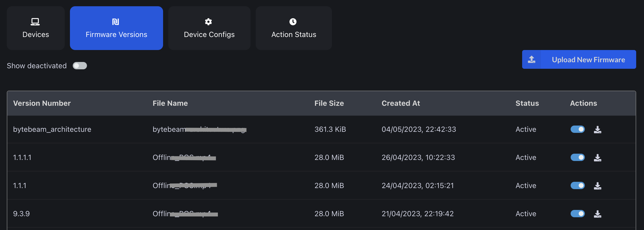Viewport: 644px width, 230px height.
Task: Download firmware version 1.1.1
Action: click(597, 186)
